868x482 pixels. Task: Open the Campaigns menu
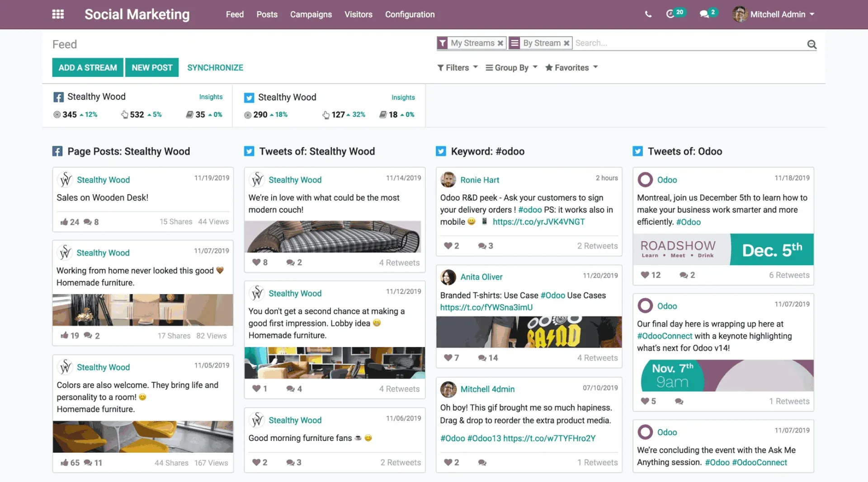pos(311,14)
